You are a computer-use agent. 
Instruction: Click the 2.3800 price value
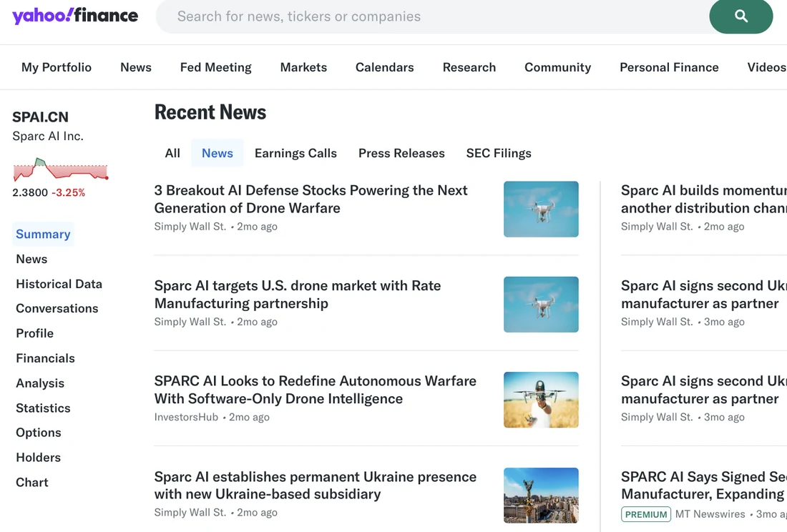click(30, 192)
